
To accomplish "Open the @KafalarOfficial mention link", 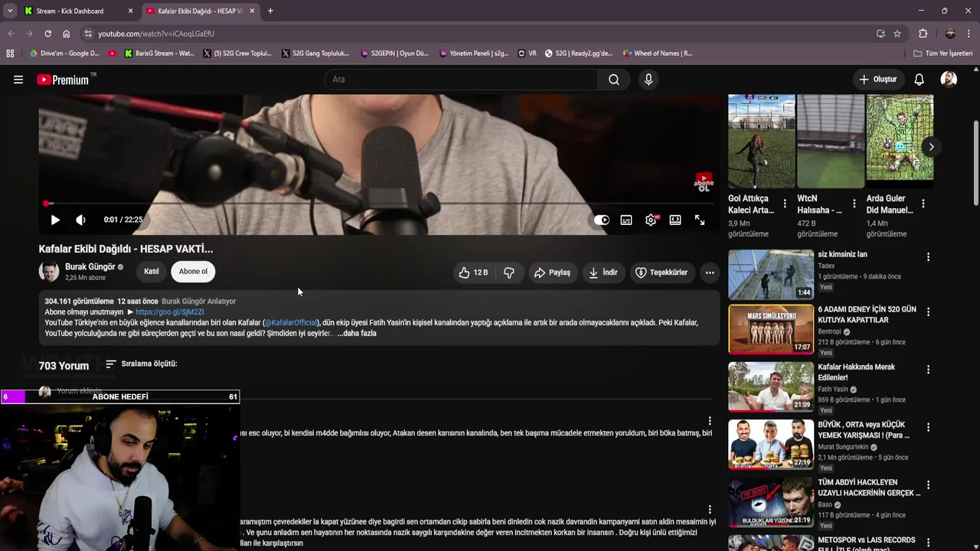I will [x=290, y=323].
